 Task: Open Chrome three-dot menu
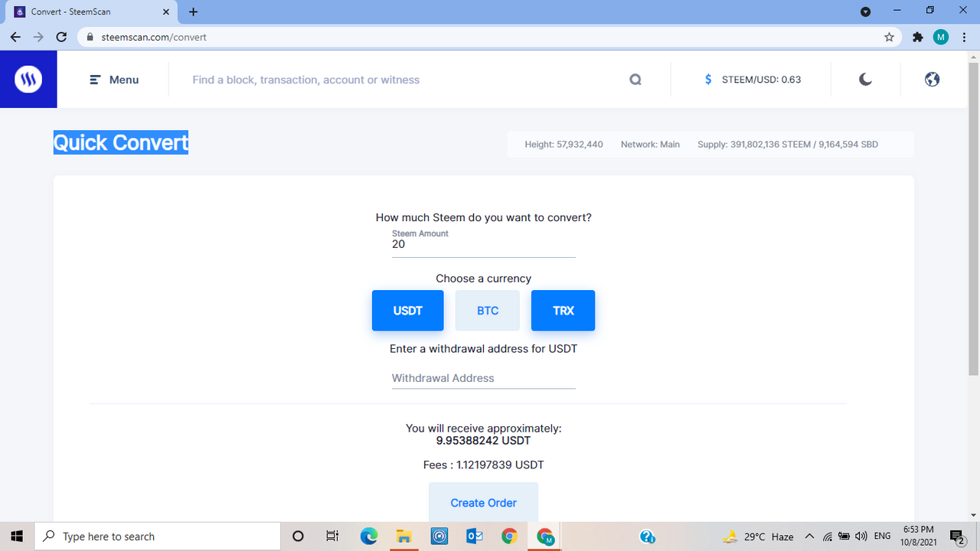coord(964,37)
